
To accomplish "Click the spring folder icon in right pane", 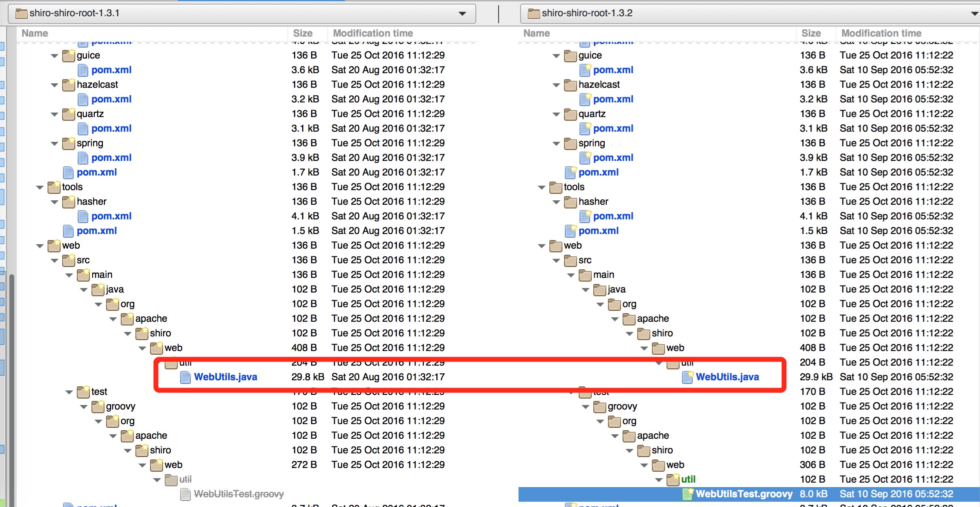I will (570, 143).
